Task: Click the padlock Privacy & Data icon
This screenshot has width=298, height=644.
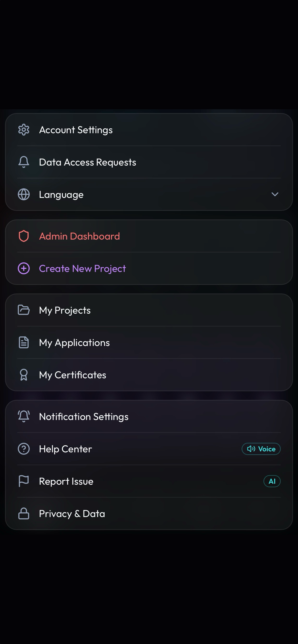Action: point(24,513)
